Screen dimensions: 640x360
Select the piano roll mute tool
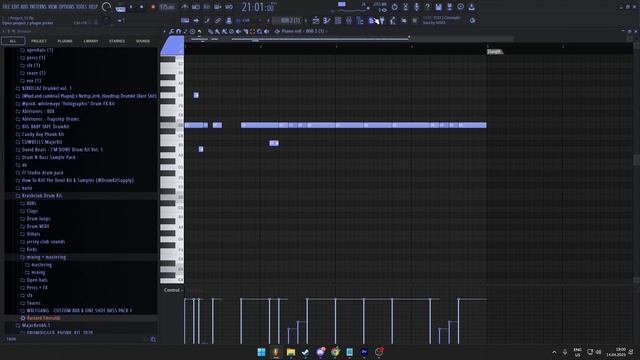tap(238, 31)
